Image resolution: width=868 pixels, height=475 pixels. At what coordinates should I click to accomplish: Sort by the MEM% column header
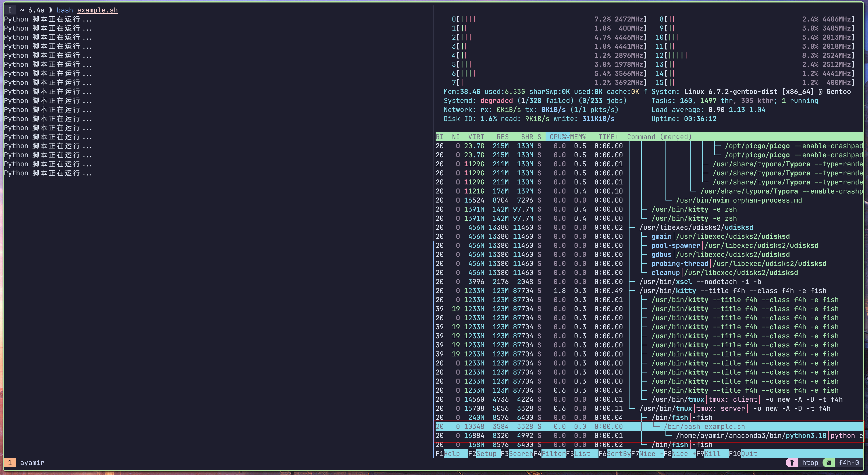tap(578, 137)
